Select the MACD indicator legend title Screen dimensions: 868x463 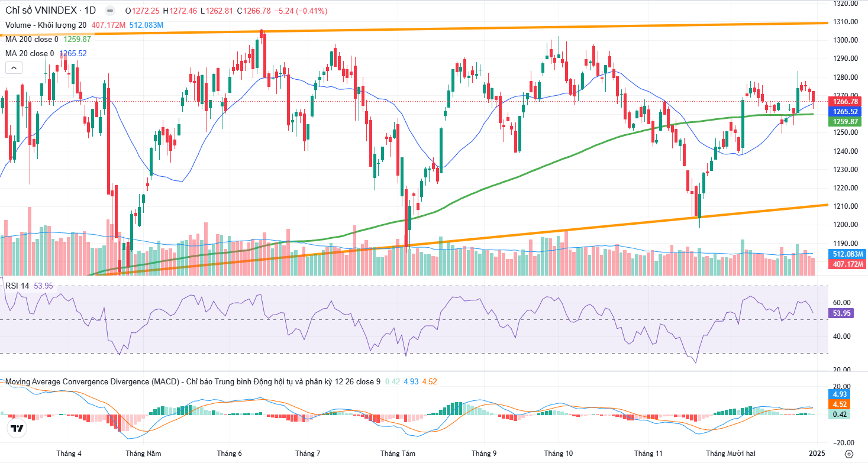[193, 382]
